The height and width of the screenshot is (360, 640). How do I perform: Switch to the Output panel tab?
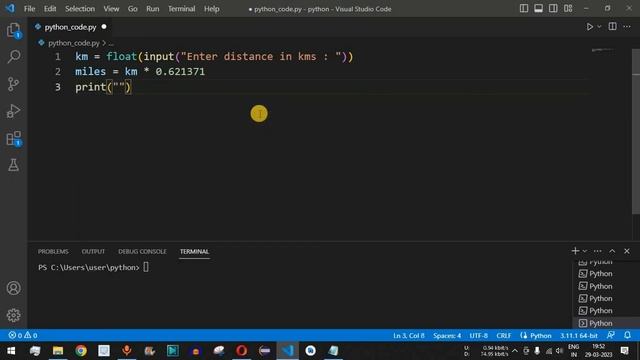point(93,251)
